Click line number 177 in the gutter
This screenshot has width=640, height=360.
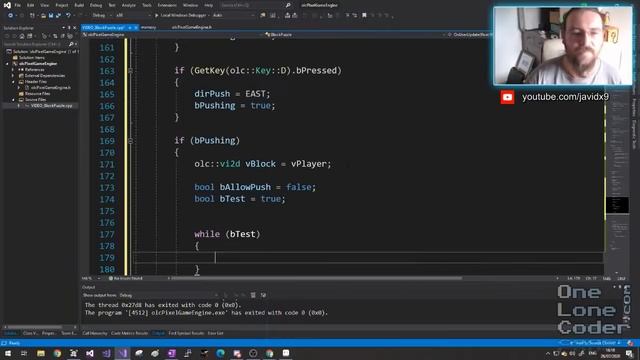pos(107,234)
